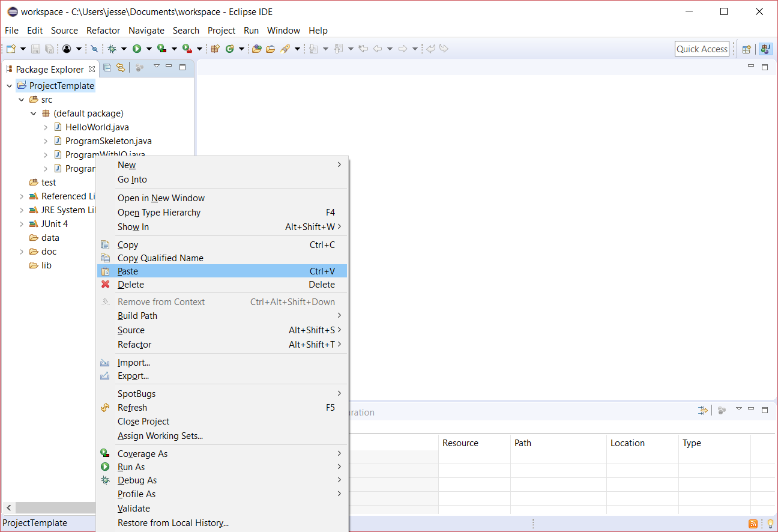Click the RSS feed icon in status bar

point(753,524)
